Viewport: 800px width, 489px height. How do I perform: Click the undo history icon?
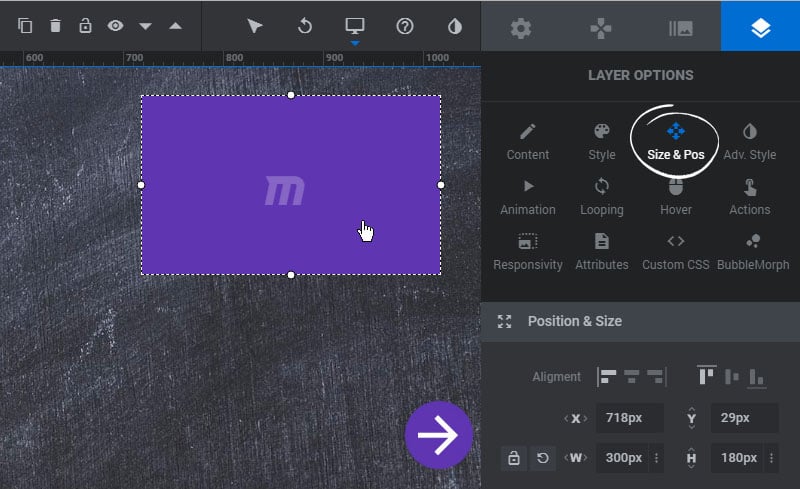coord(305,26)
